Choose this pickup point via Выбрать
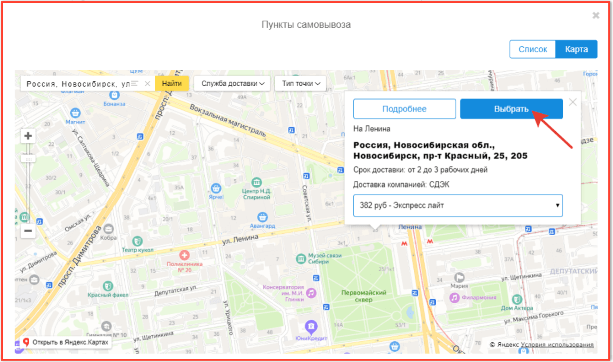 point(511,109)
